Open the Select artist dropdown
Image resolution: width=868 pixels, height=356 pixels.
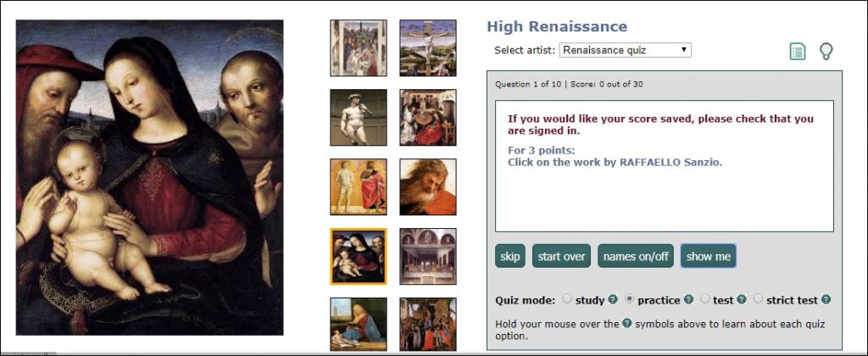click(625, 50)
